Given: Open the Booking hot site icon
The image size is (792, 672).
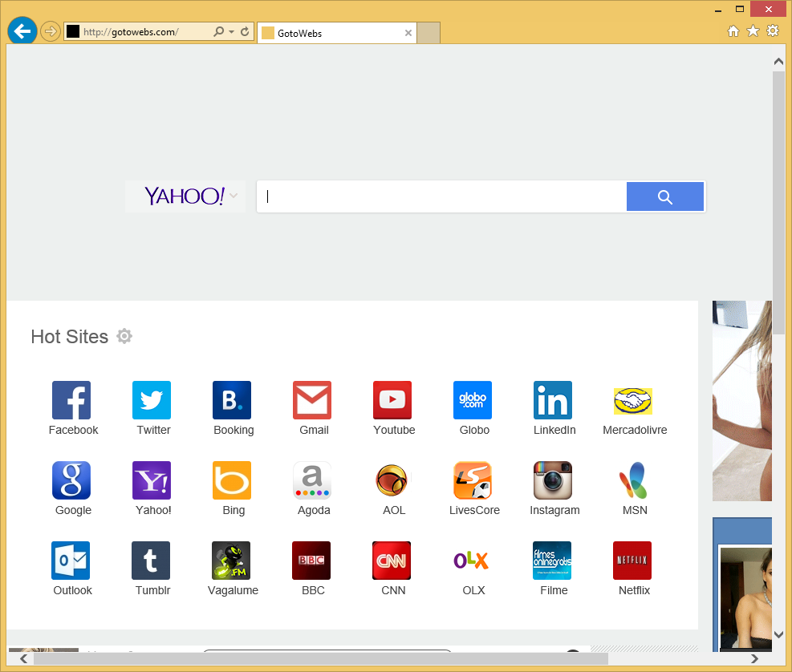Looking at the screenshot, I should point(232,400).
